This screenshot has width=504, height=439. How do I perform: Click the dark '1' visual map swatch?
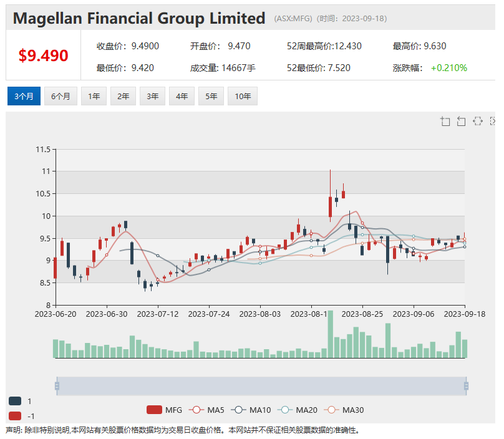15,401
